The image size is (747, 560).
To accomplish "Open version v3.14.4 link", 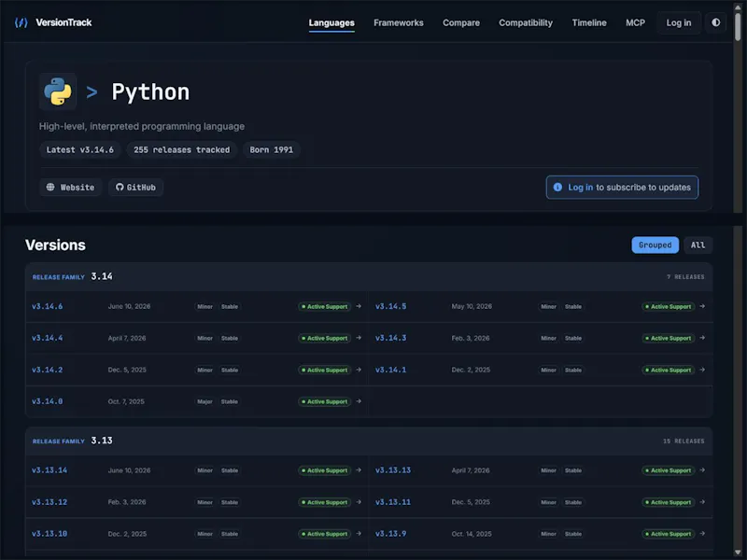I will (x=48, y=338).
